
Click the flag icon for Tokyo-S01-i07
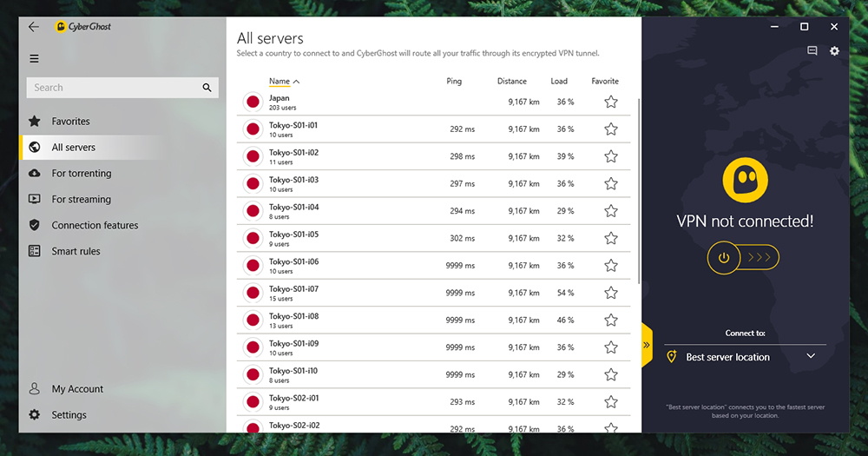coord(253,293)
